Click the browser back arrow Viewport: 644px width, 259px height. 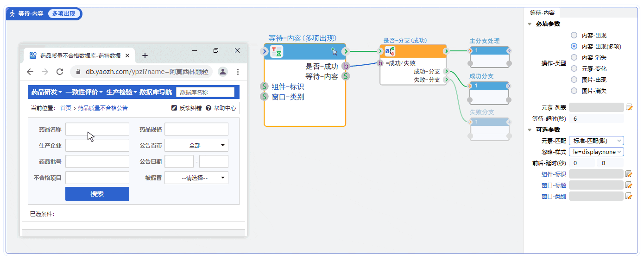point(30,72)
